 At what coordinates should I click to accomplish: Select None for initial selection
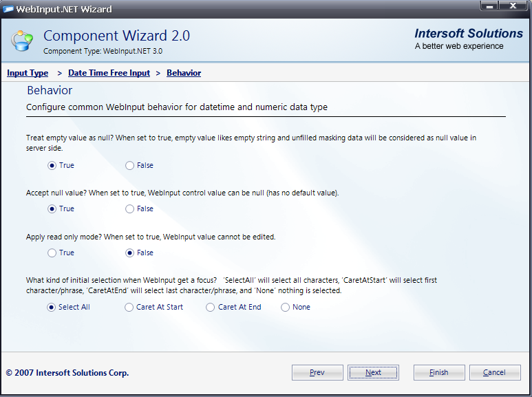(x=285, y=307)
